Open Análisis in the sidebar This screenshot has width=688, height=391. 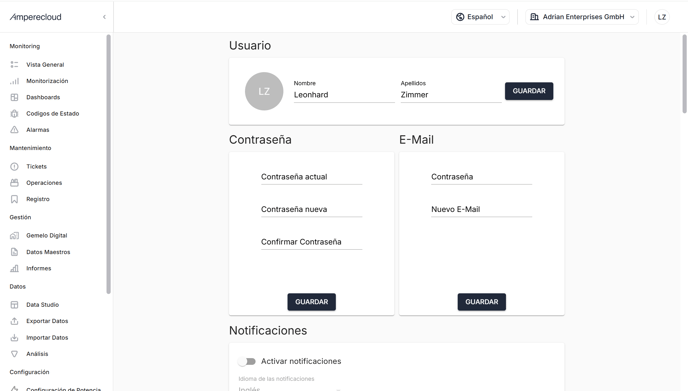tap(37, 354)
